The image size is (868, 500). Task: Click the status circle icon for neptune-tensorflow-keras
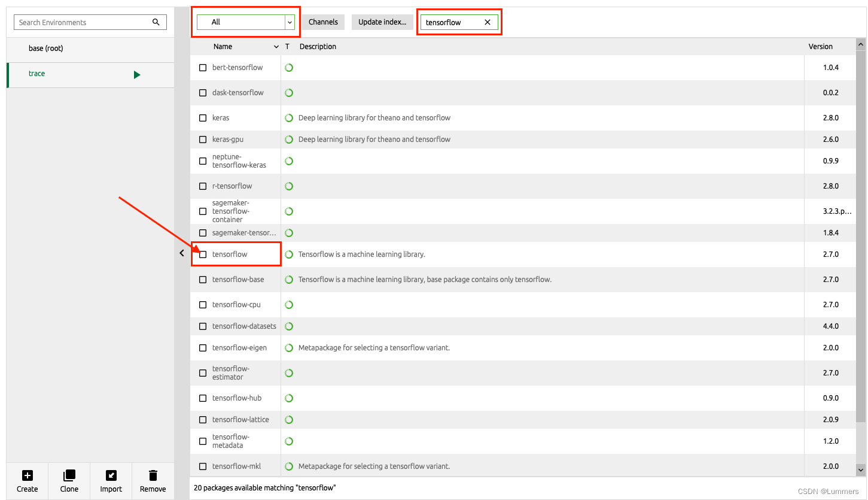point(289,161)
